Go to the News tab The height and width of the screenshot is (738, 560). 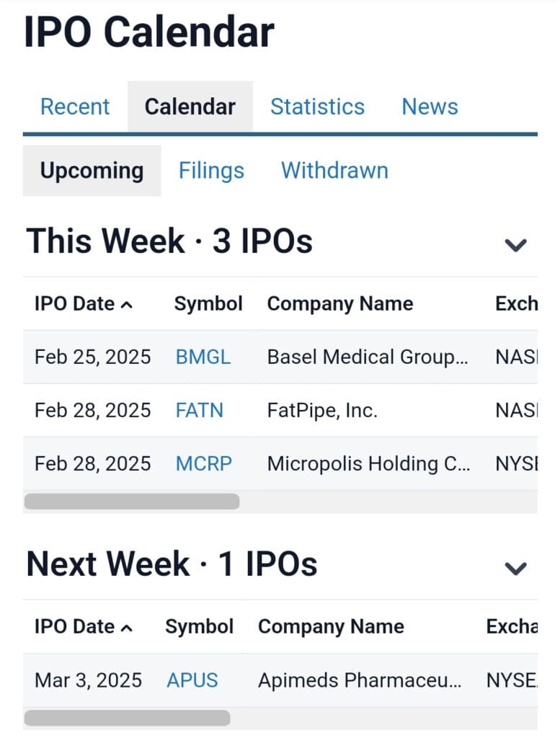430,107
